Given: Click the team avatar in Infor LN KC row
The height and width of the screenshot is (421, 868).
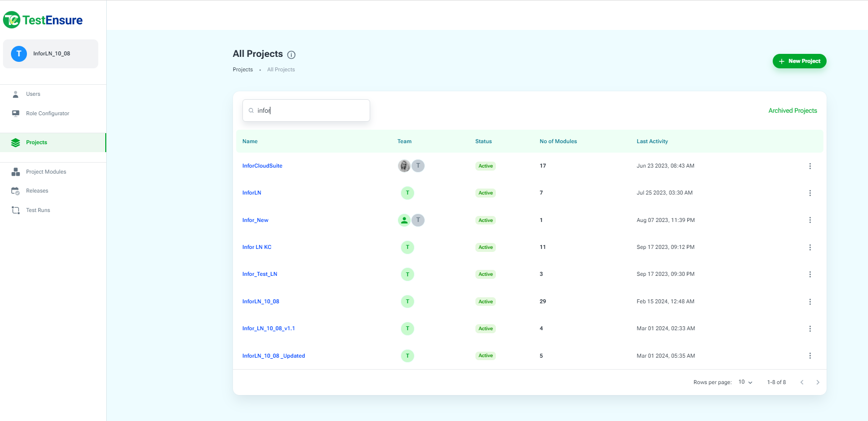Looking at the screenshot, I should point(408,247).
